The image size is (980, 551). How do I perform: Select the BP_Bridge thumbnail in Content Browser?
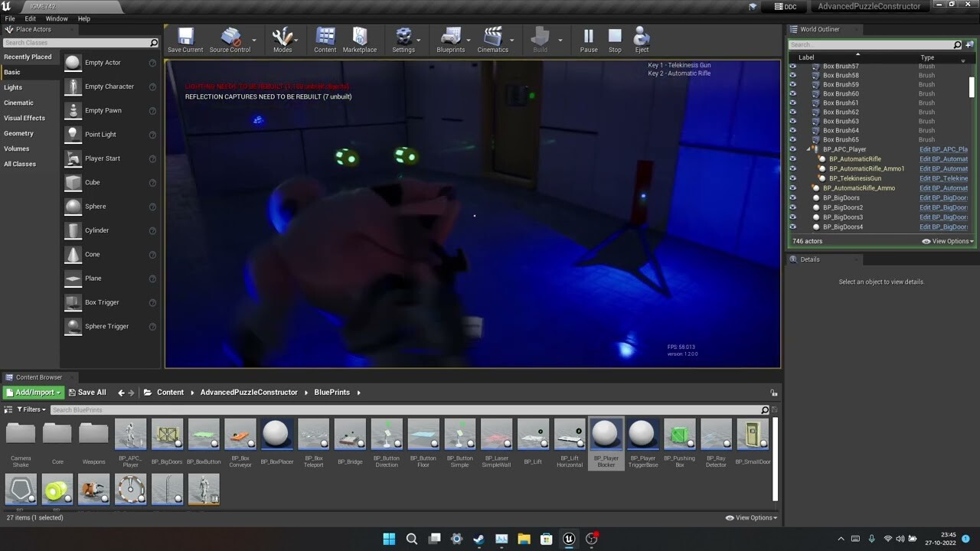point(350,433)
